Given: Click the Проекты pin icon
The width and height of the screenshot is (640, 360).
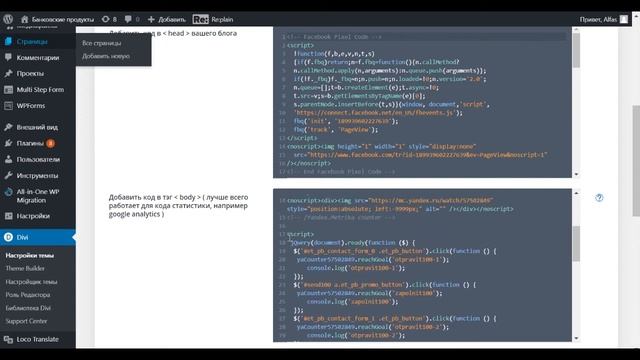Looking at the screenshot, I should pos(8,73).
